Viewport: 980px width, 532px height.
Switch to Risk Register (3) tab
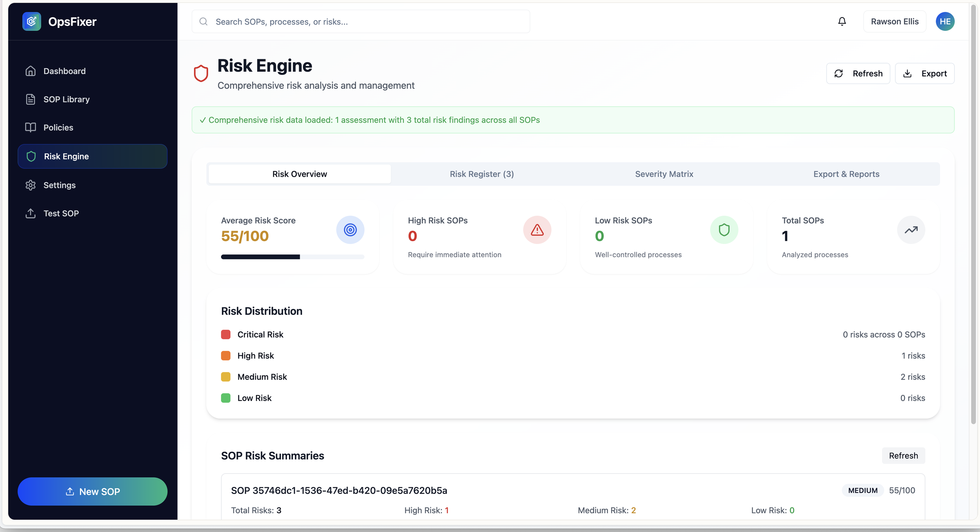pos(481,174)
